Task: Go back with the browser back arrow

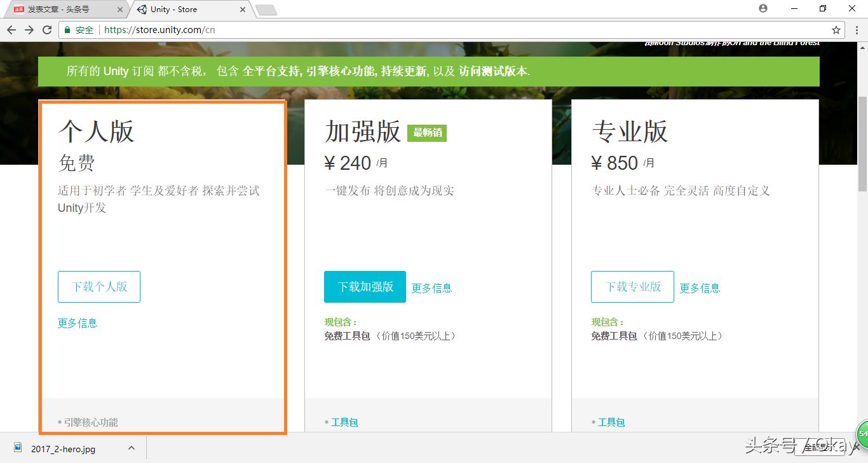Action: (x=11, y=30)
